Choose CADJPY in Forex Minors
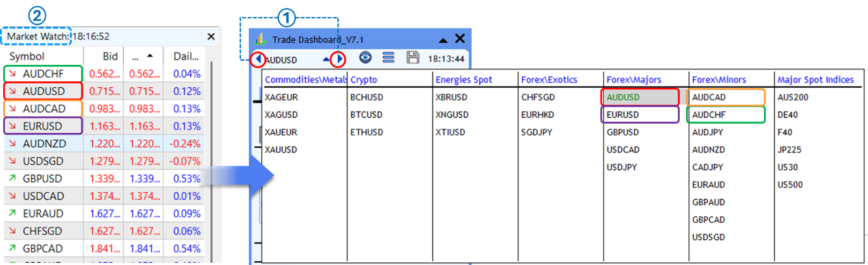The height and width of the screenshot is (265, 868). (x=708, y=168)
